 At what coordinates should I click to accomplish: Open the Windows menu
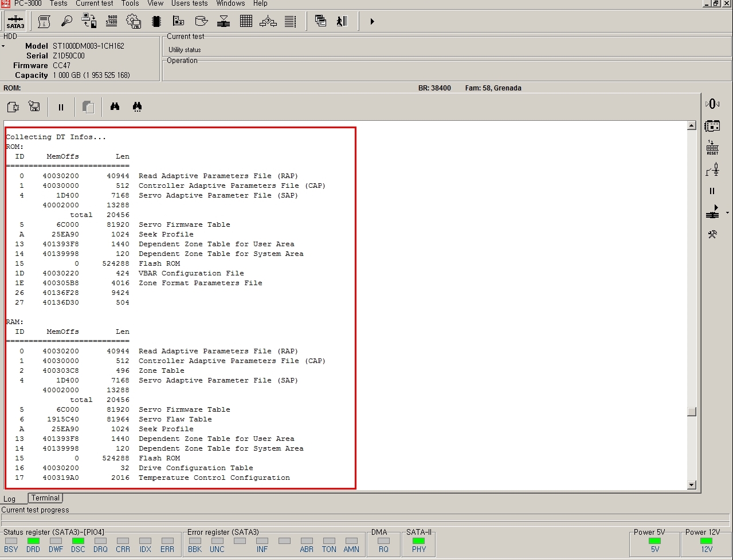(x=231, y=3)
